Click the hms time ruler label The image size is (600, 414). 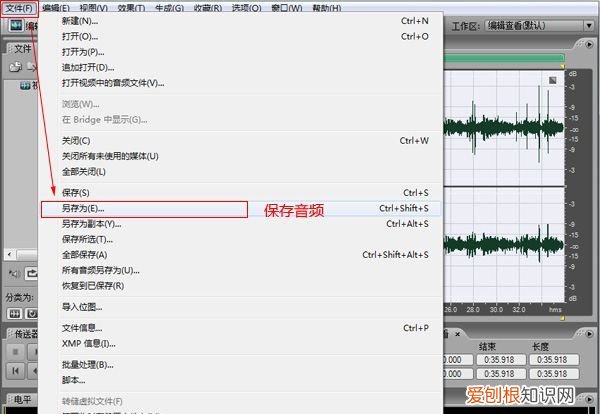(555, 310)
